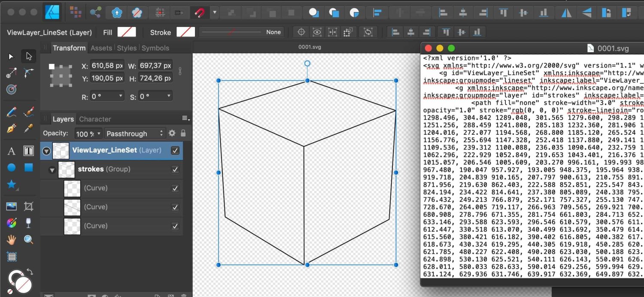The image size is (644, 297).
Task: Open the Passthrough blend mode dropdown
Action: (135, 133)
